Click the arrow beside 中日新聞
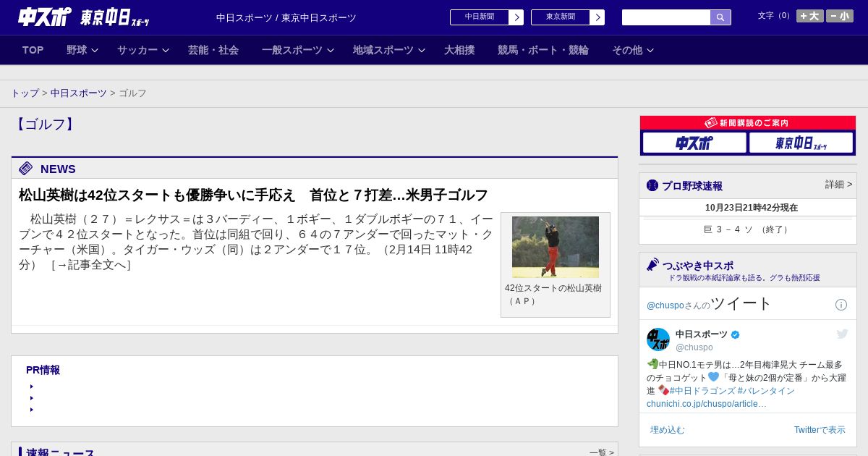The height and width of the screenshot is (456, 868). coord(516,17)
